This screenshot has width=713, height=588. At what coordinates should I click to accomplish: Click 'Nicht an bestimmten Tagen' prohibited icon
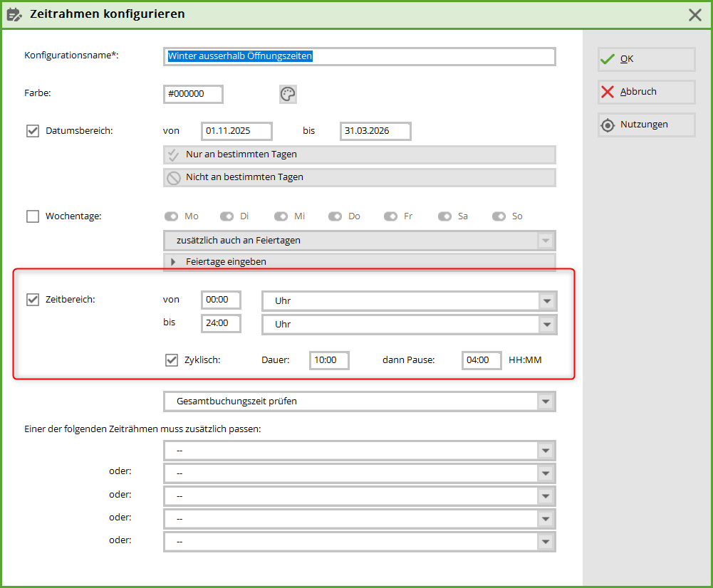tap(173, 177)
